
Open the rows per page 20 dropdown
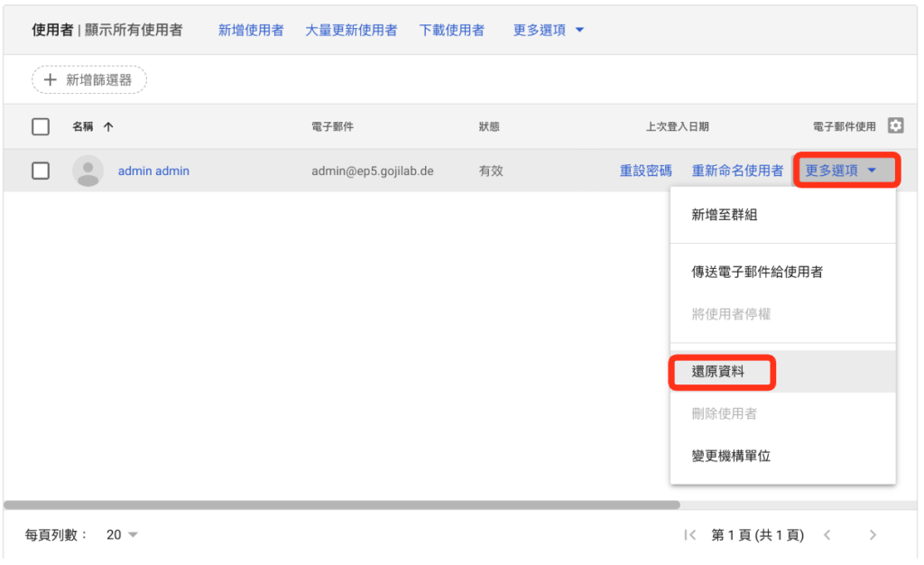122,534
